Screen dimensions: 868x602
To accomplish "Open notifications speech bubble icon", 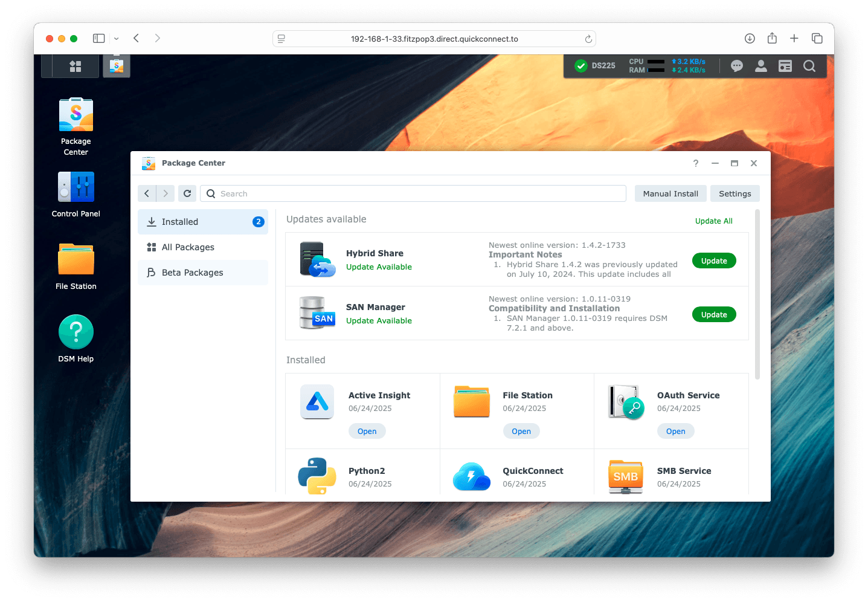I will click(736, 66).
